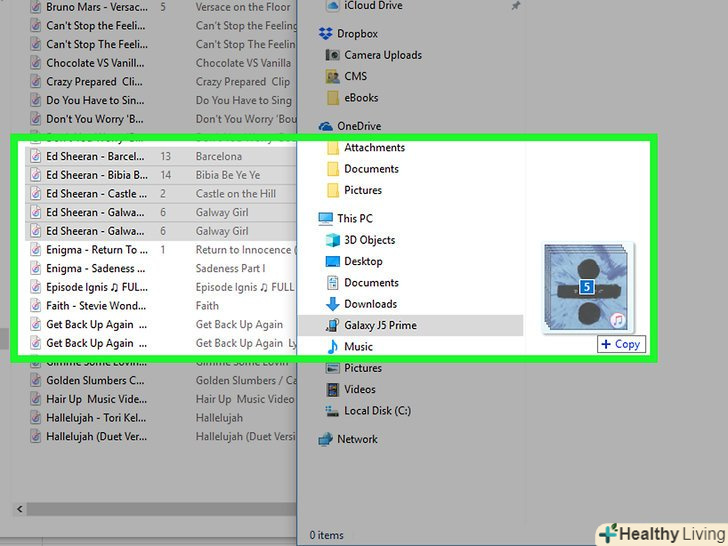Screen dimensions: 728x546
Task: Click the 0 items status bar text
Action: [326, 535]
